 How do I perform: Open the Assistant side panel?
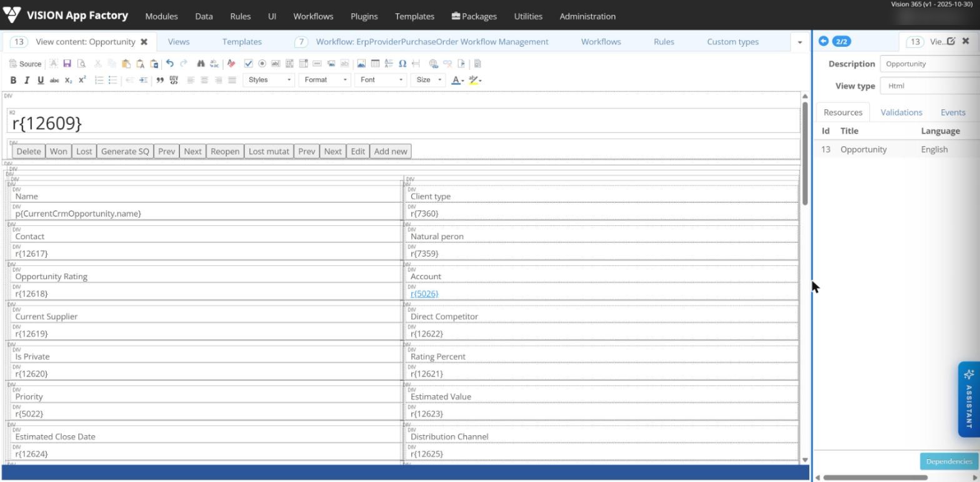point(969,400)
